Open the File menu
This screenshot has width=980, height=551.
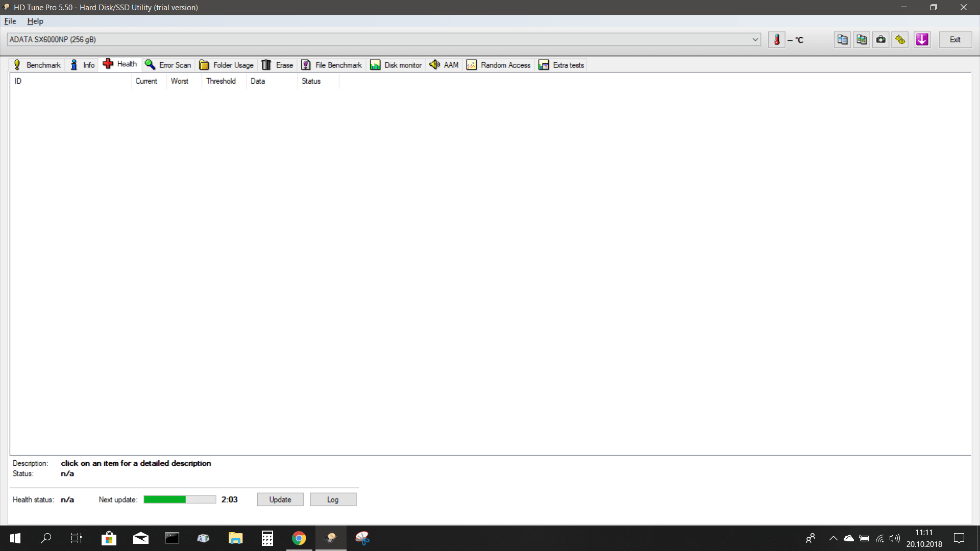coord(10,21)
